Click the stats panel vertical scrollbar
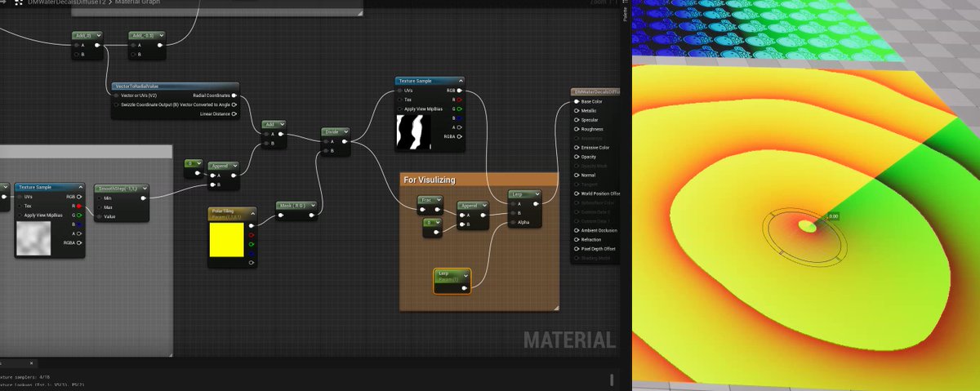This screenshot has width=980, height=391. click(612, 379)
